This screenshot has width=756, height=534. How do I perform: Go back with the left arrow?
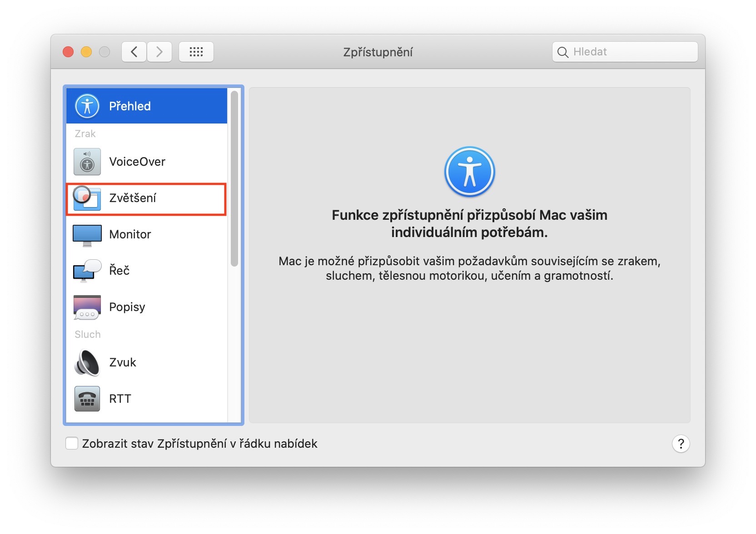coord(134,52)
